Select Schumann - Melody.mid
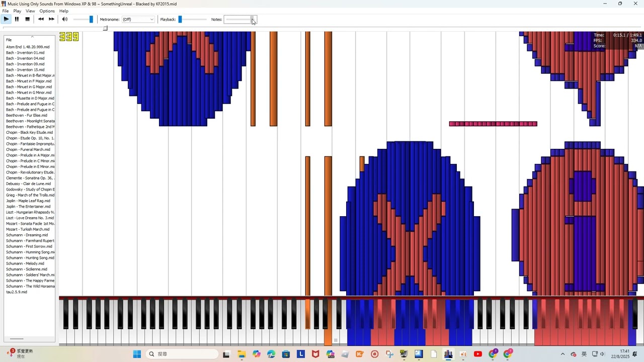This screenshot has height=362, width=644. (x=25, y=263)
